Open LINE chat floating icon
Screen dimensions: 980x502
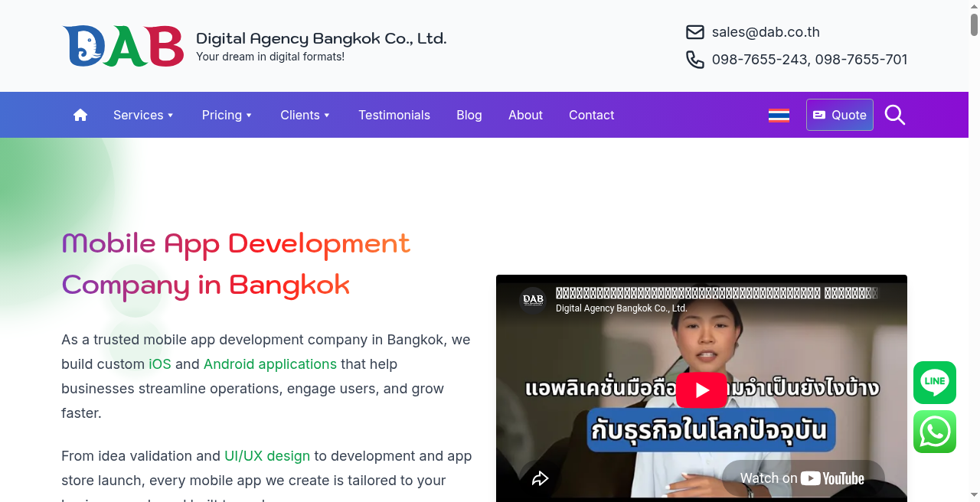pos(935,383)
